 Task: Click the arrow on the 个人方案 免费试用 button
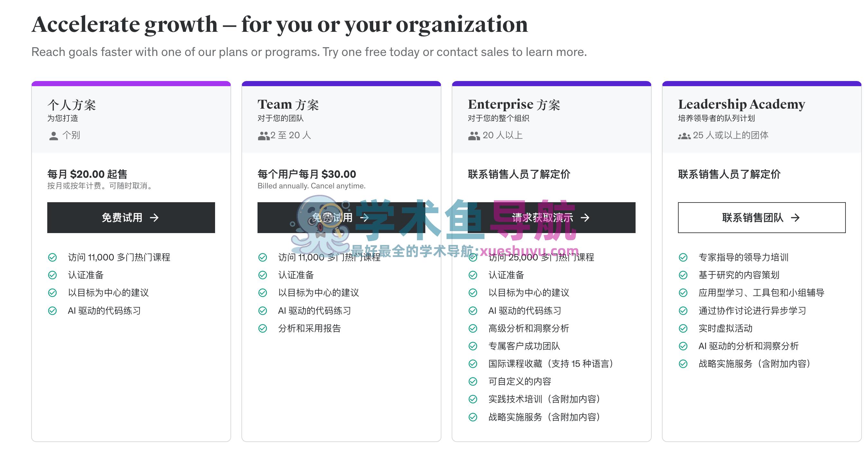154,218
